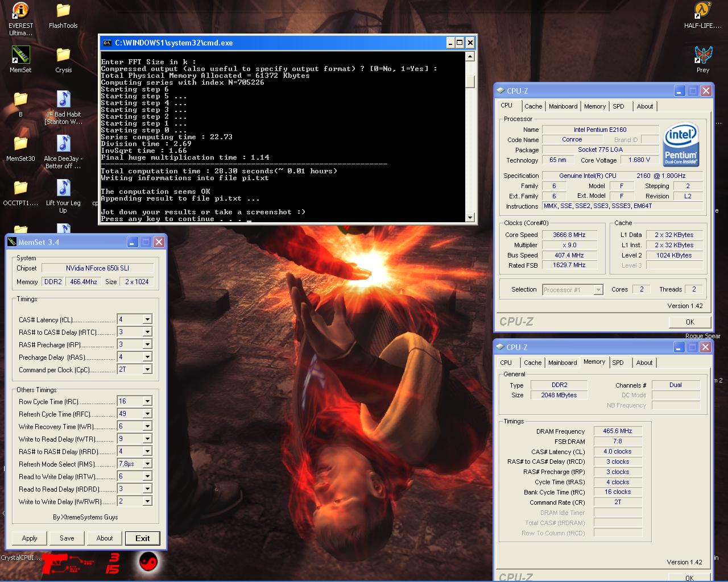Open About tab in upper CPU-Z

(x=645, y=106)
